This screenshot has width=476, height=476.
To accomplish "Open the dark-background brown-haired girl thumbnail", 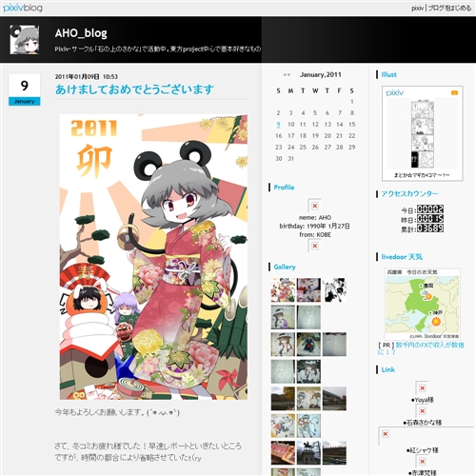I will (x=308, y=371).
